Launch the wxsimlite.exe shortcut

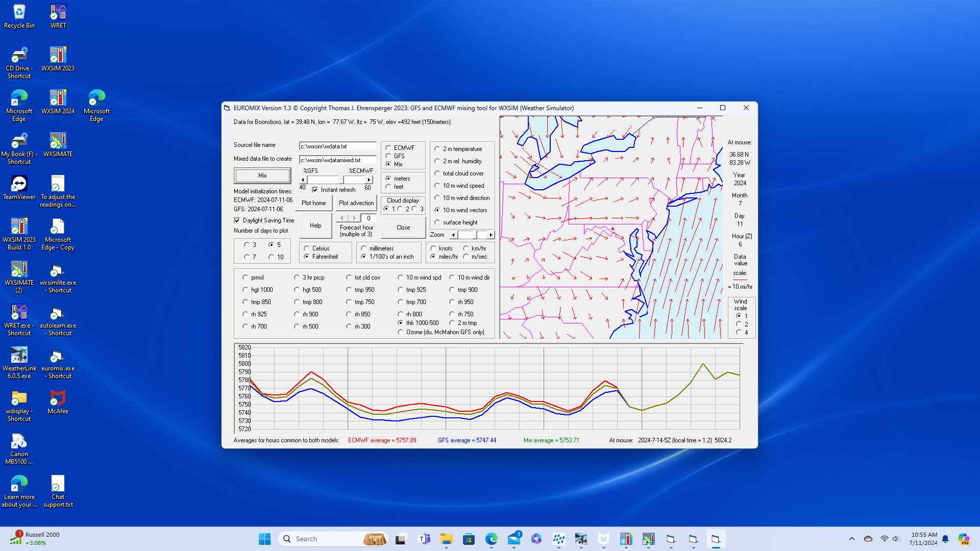click(58, 277)
